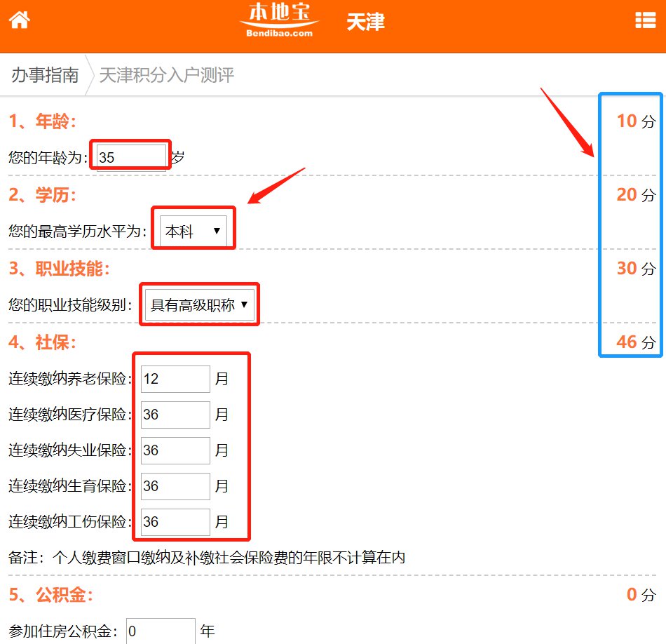Click the 参加住房公积金 years field
666x644 pixels.
tap(161, 631)
